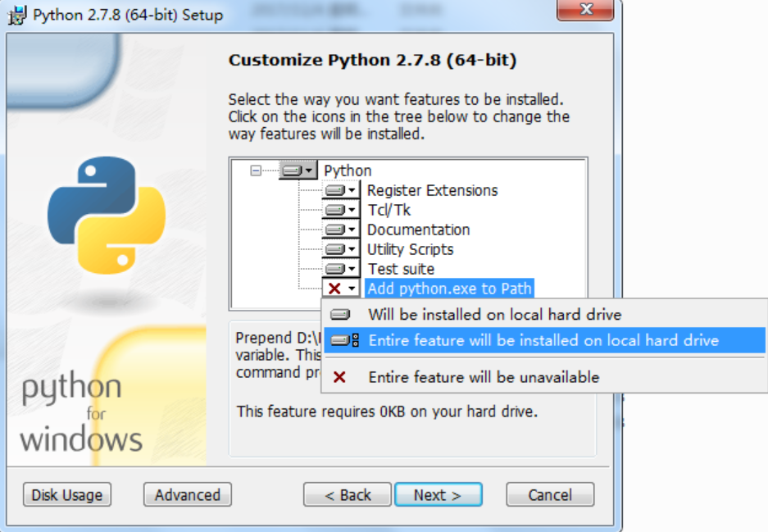
Task: Select Python root tree item label
Action: tap(348, 171)
